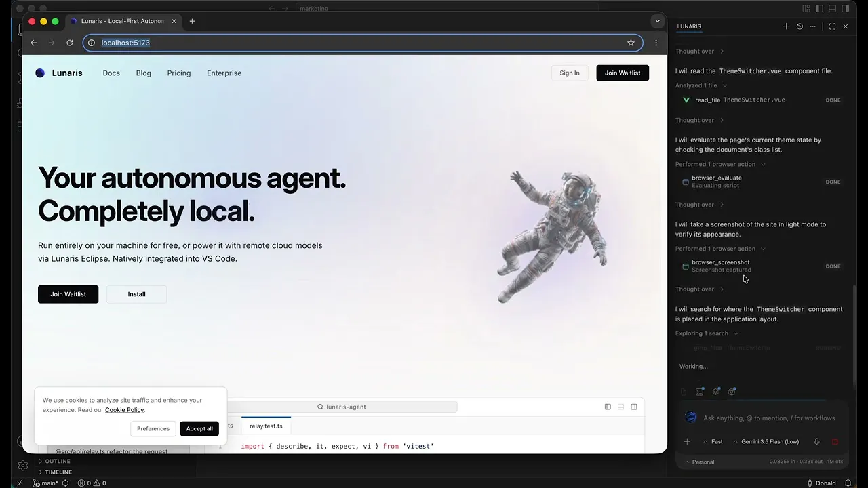Viewport: 868px width, 488px height.
Task: Open more actions ellipsis in the Lunaris panel
Action: (x=813, y=26)
